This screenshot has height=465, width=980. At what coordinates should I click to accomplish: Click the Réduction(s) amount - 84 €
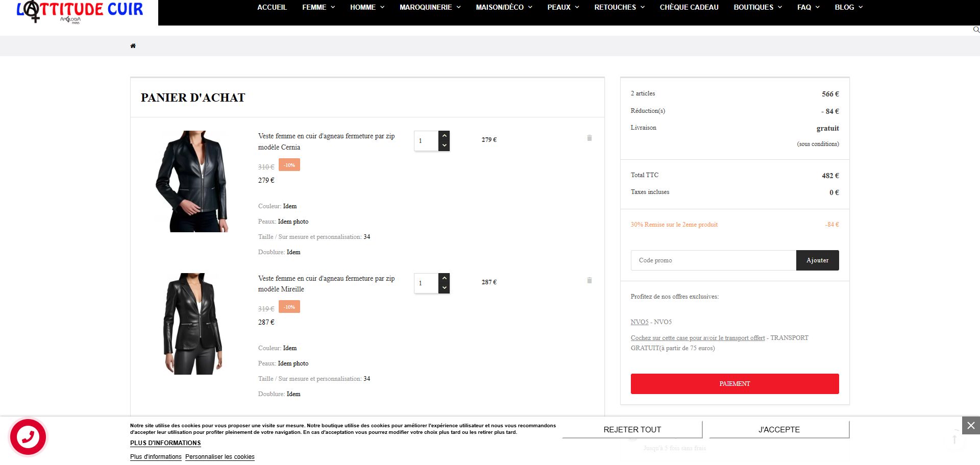click(x=830, y=111)
